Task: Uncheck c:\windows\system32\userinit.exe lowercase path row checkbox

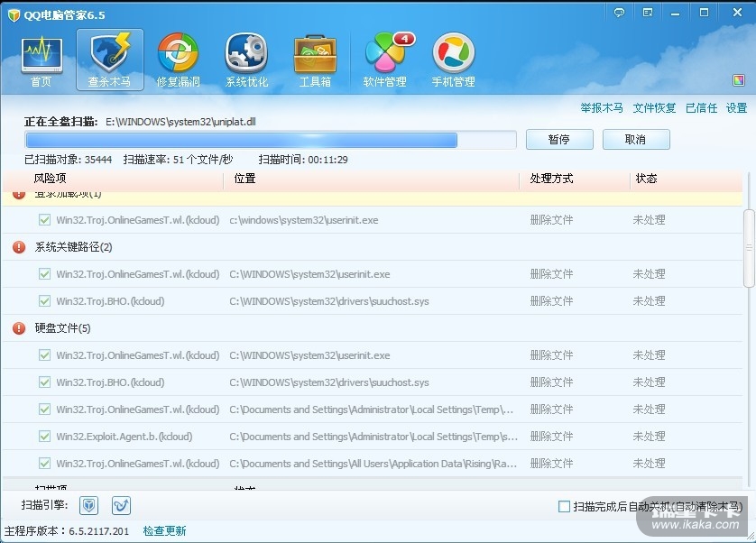Action: click(x=44, y=220)
